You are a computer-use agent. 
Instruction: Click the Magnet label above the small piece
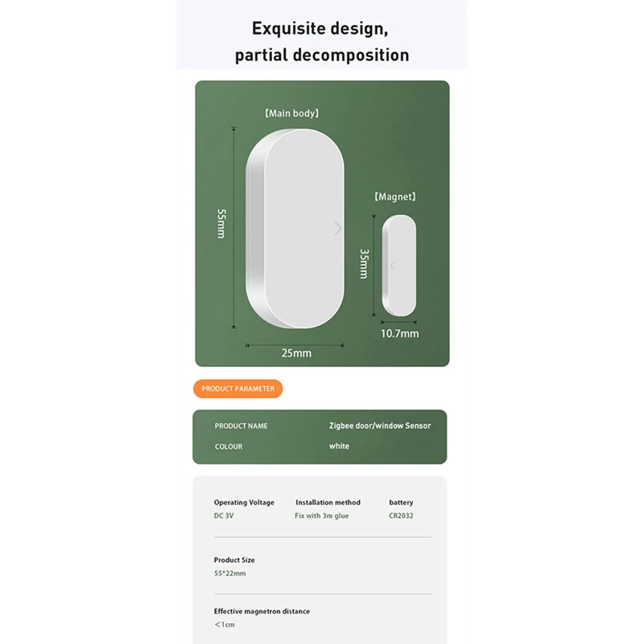(x=395, y=196)
